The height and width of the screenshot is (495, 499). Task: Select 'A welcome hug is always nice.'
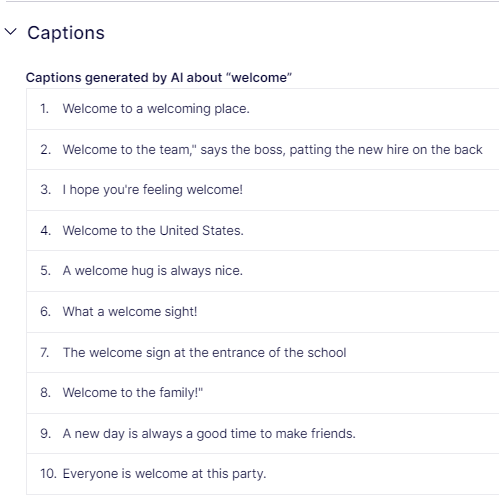click(153, 271)
